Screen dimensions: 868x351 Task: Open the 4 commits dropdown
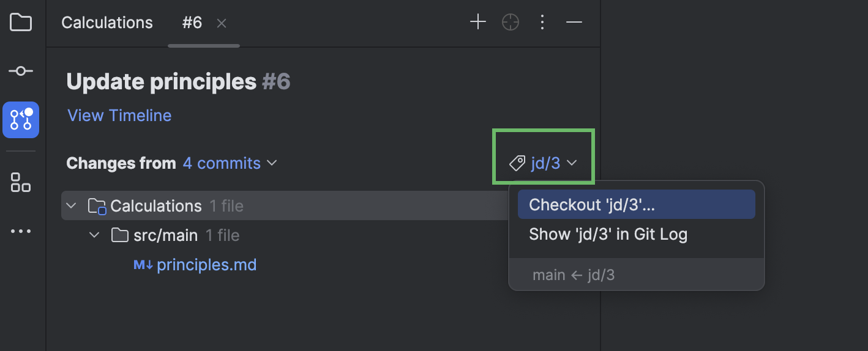pyautogui.click(x=230, y=163)
